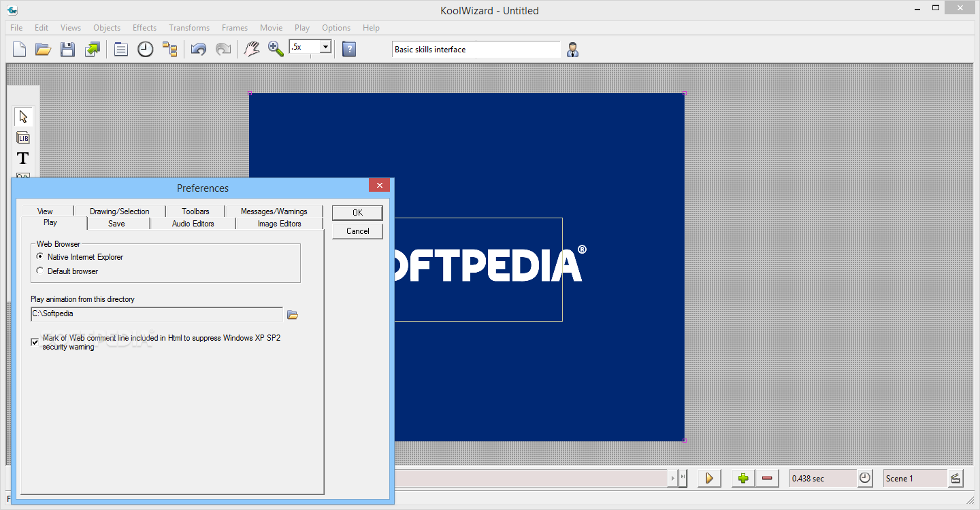
Task: Close the Preferences dialog
Action: pyautogui.click(x=379, y=185)
